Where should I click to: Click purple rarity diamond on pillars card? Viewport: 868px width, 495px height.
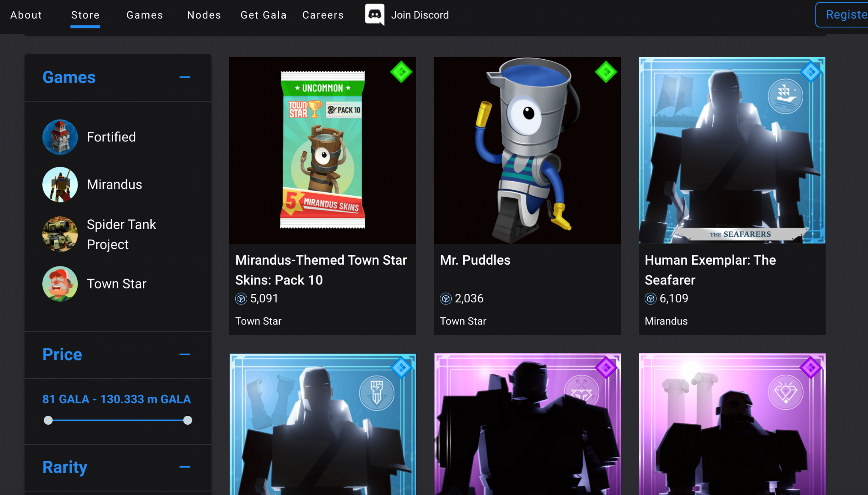(811, 367)
